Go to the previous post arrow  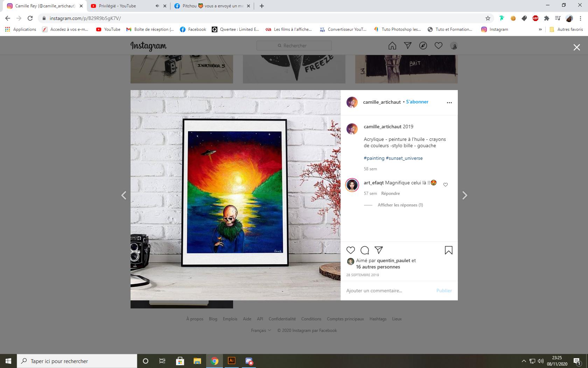pyautogui.click(x=124, y=195)
